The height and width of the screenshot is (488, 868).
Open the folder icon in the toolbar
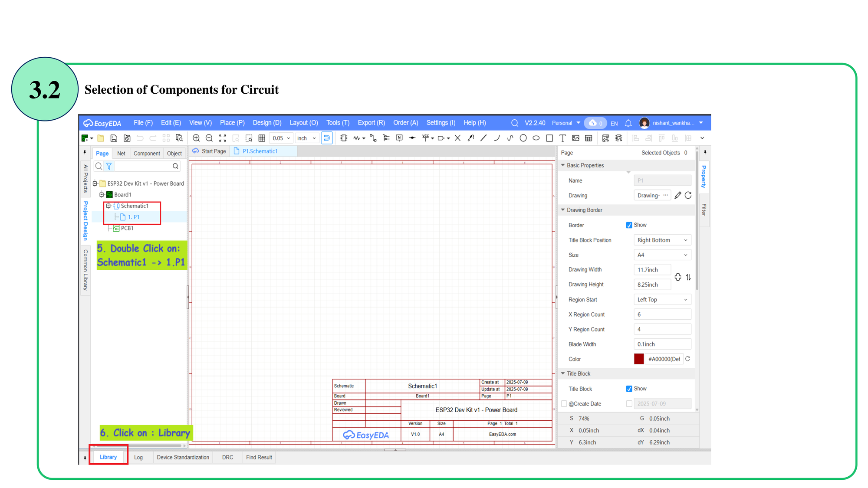(101, 138)
